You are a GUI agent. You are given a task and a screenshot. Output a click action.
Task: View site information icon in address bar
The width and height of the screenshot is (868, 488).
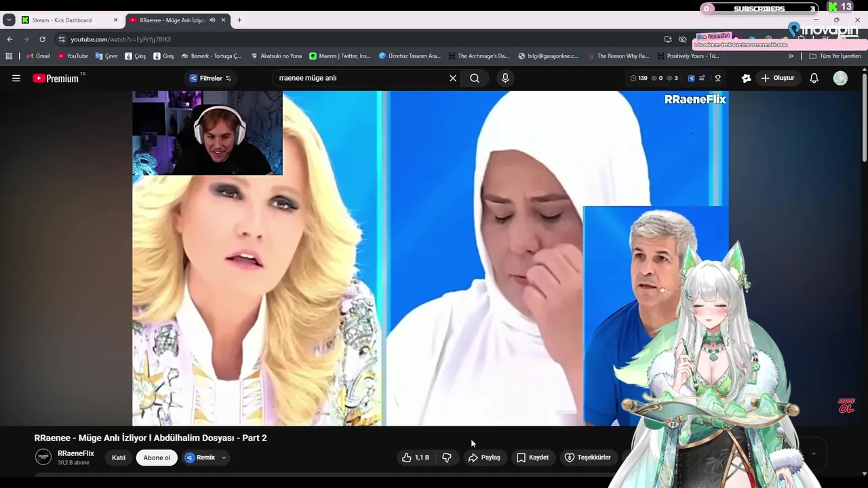[x=62, y=39]
